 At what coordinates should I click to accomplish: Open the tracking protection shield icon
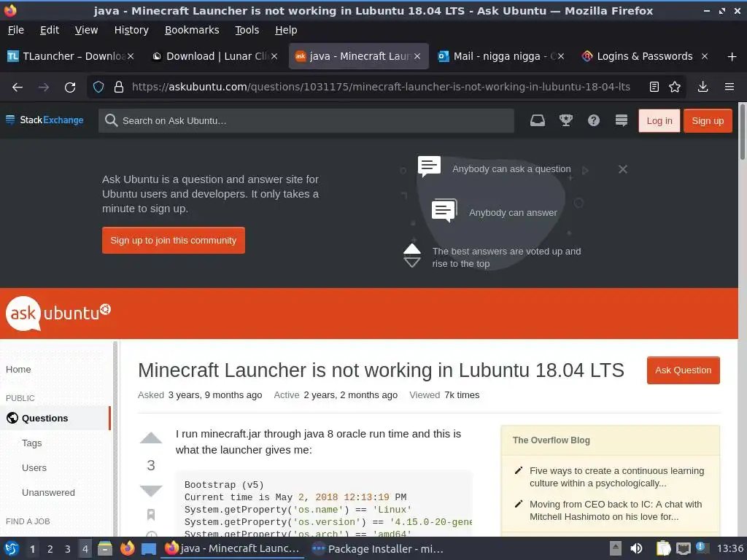point(98,87)
